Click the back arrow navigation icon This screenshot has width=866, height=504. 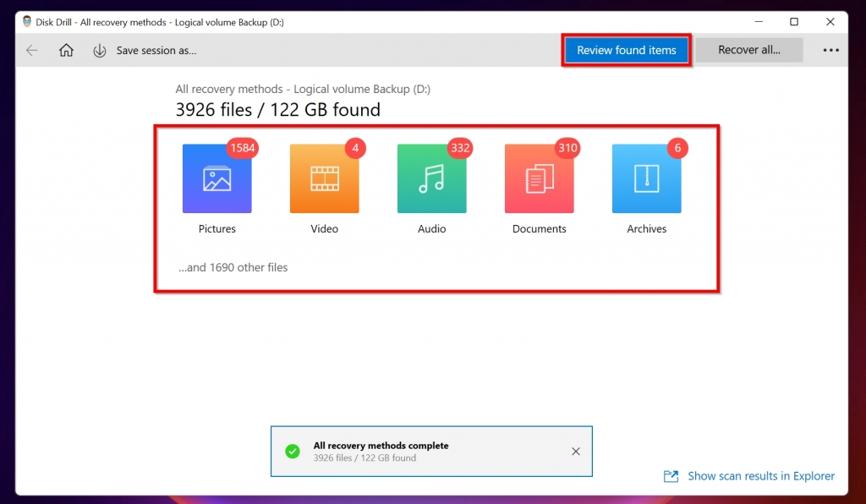coord(31,50)
